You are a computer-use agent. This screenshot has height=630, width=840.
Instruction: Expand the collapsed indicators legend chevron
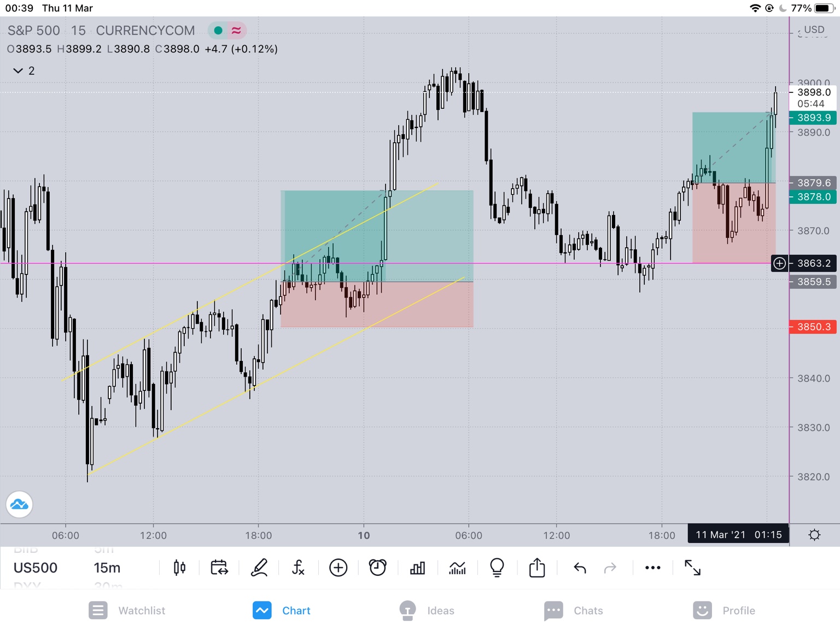tap(18, 71)
